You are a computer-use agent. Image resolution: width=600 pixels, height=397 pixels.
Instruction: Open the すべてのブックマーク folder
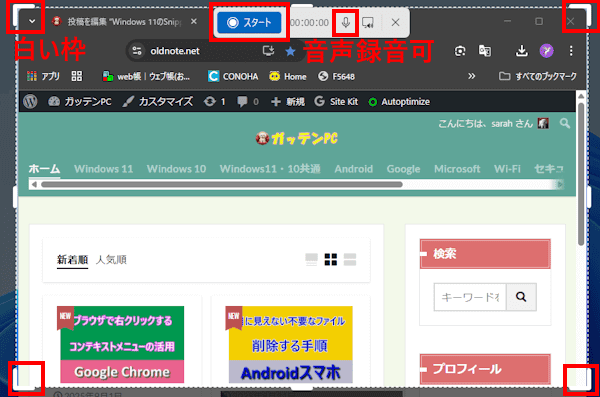[538, 76]
